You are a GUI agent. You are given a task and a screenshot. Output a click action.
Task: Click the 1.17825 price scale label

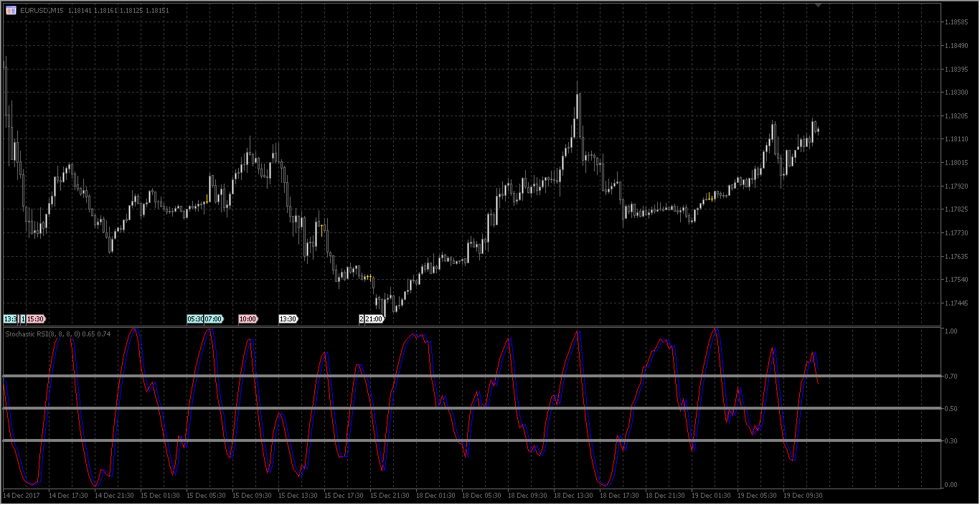957,209
